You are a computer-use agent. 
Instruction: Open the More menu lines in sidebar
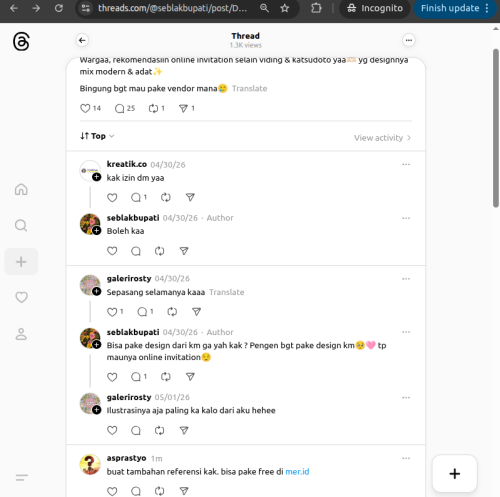pyautogui.click(x=21, y=478)
